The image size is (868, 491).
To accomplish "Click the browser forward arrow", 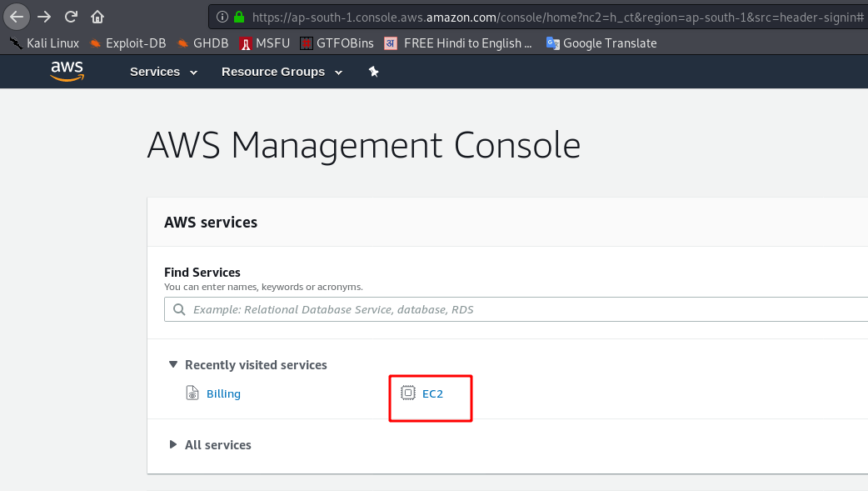I will tap(44, 18).
